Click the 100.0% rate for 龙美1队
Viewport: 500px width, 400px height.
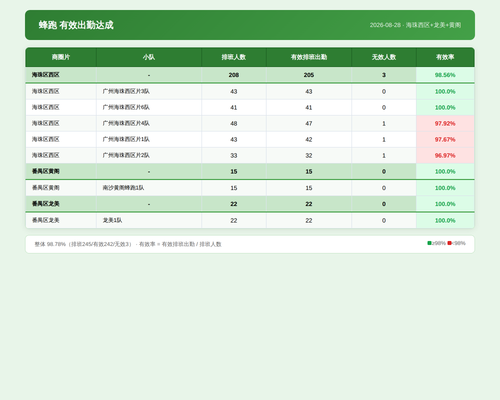coord(445,220)
